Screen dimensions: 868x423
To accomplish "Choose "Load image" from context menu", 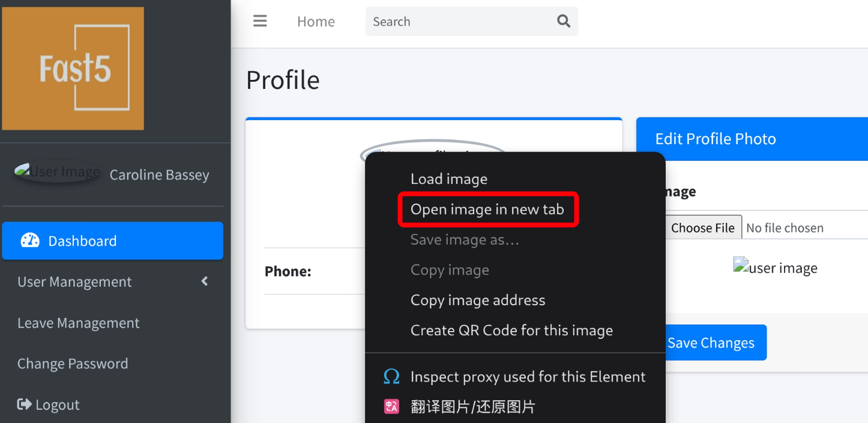I will click(x=448, y=179).
